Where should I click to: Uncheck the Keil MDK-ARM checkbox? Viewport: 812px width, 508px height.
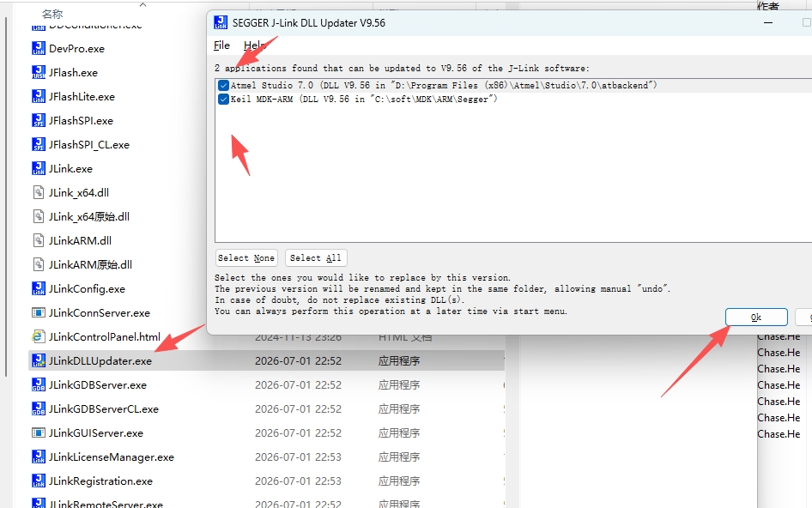pos(224,99)
